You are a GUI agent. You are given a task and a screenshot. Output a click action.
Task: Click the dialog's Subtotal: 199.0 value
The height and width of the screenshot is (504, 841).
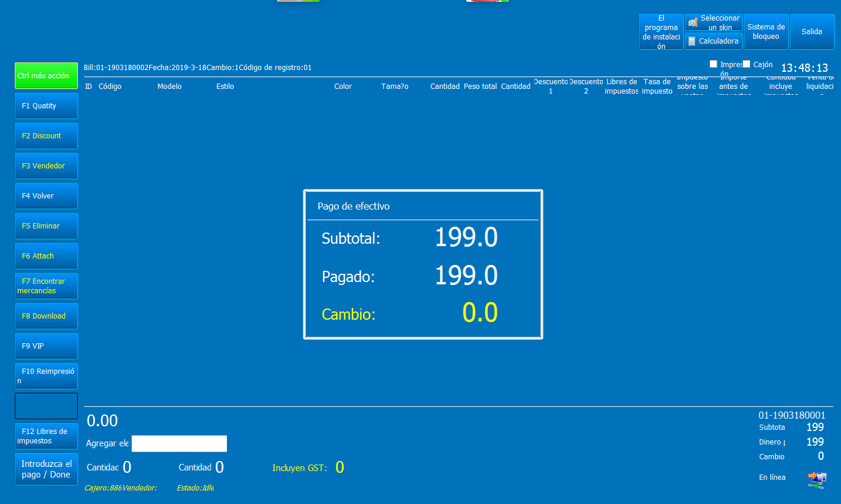(466, 237)
